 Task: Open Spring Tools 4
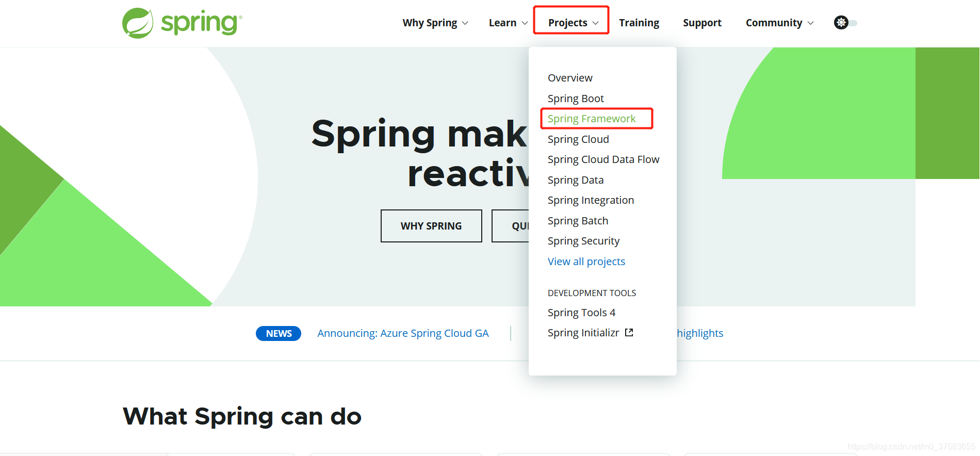[581, 313]
